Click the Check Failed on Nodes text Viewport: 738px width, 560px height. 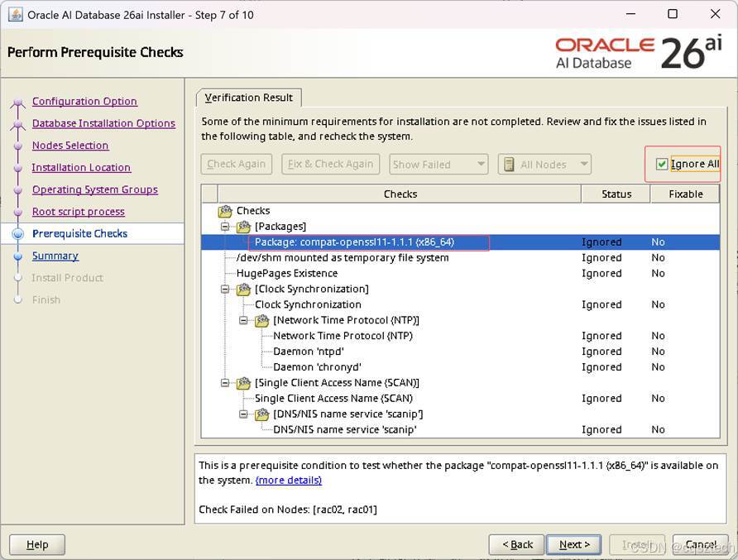288,510
